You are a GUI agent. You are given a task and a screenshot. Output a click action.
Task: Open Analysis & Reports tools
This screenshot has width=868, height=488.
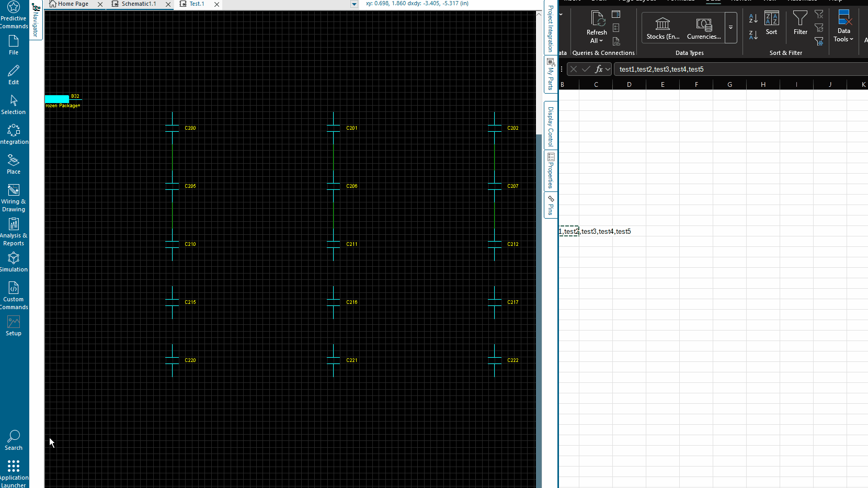(14, 232)
